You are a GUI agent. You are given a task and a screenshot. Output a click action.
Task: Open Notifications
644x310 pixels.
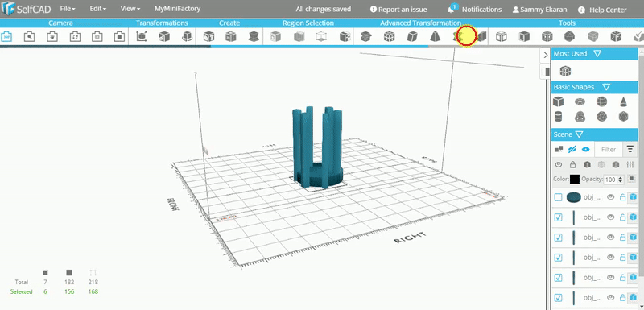coord(475,10)
